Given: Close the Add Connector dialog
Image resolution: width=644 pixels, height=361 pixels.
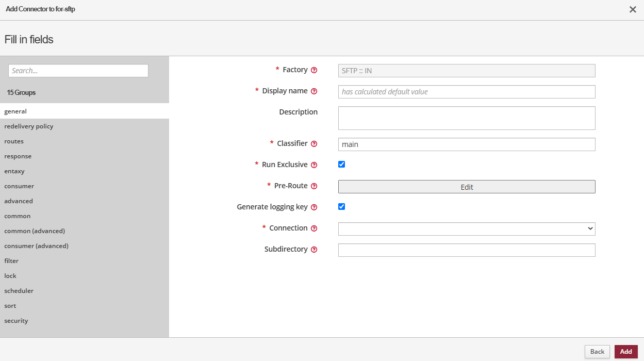Looking at the screenshot, I should pyautogui.click(x=633, y=9).
